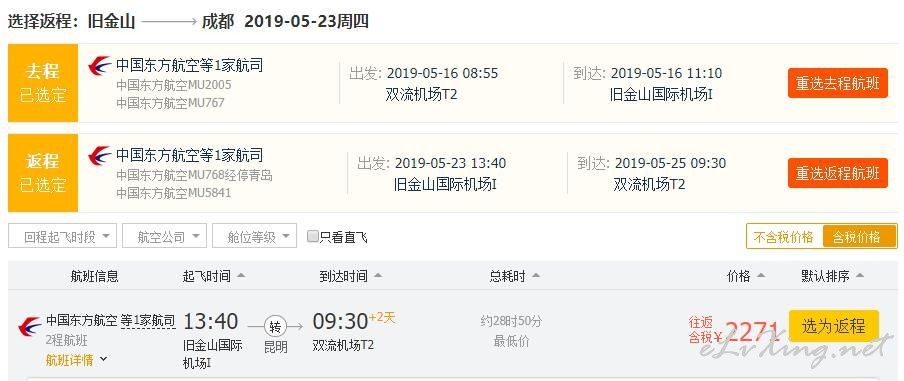
Task: Click airline logo in flight result row
Action: pyautogui.click(x=29, y=327)
